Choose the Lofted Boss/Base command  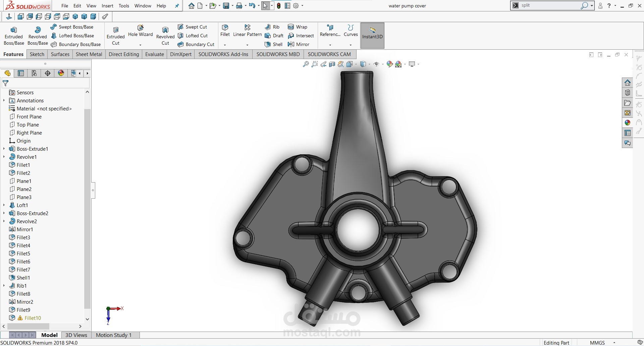[72, 36]
